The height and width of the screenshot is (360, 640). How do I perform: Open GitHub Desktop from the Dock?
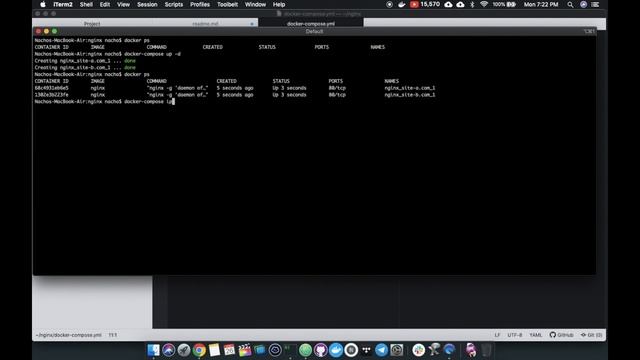click(x=320, y=350)
